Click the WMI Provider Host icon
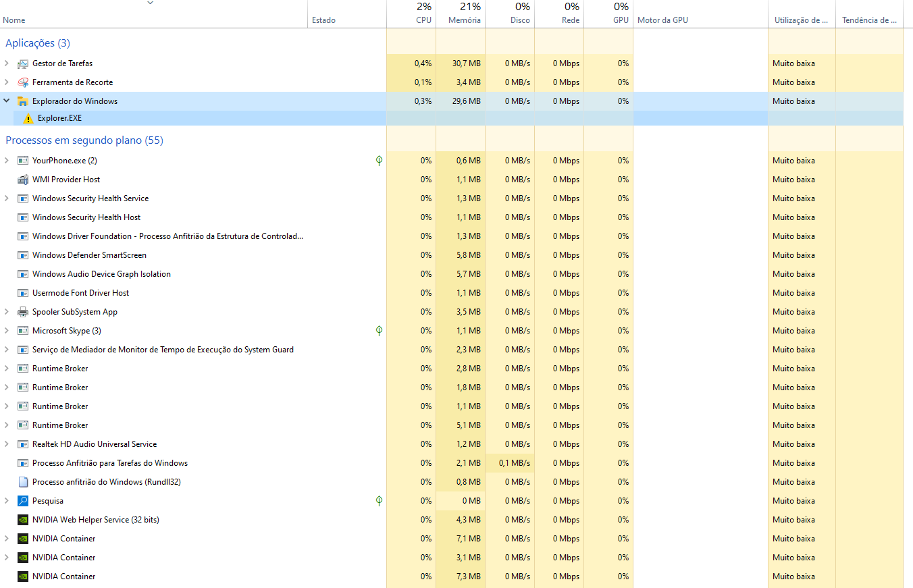The image size is (913, 588). (x=22, y=180)
